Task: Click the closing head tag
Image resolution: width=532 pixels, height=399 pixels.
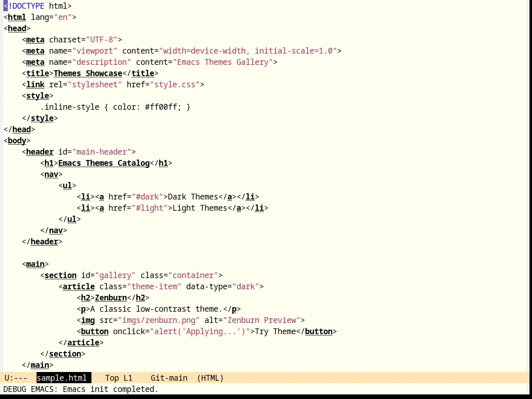Action: tap(19, 129)
